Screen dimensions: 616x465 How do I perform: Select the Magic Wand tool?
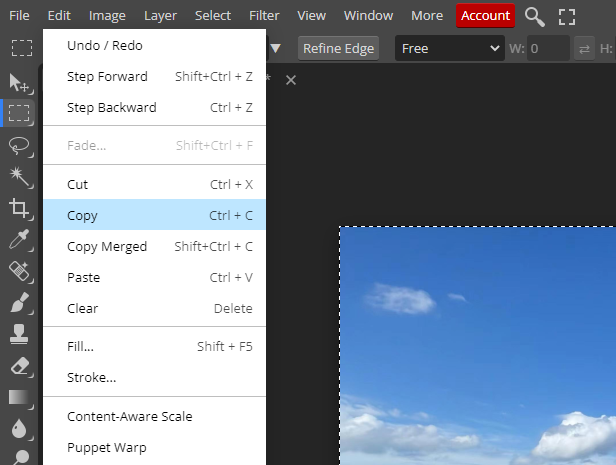coord(18,176)
